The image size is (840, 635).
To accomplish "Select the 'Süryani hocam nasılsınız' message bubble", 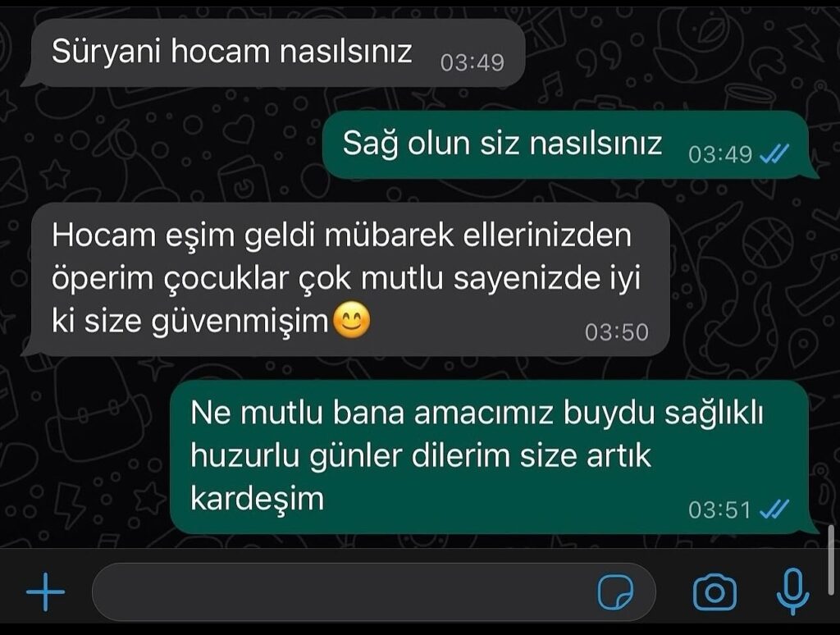I will click(x=273, y=53).
